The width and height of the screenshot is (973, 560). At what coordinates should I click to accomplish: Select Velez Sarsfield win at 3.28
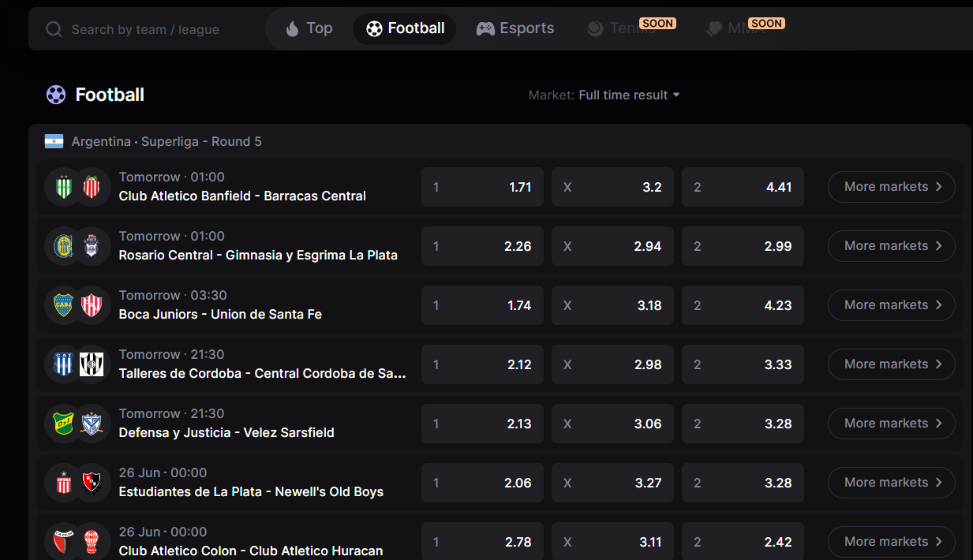743,424
